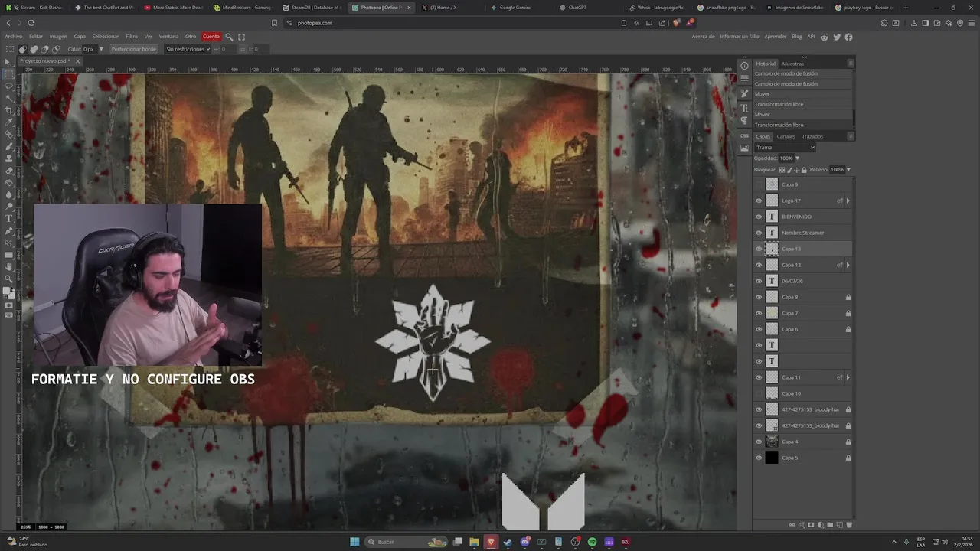Open the CSS panel icon
This screenshot has width=980, height=551.
(744, 135)
